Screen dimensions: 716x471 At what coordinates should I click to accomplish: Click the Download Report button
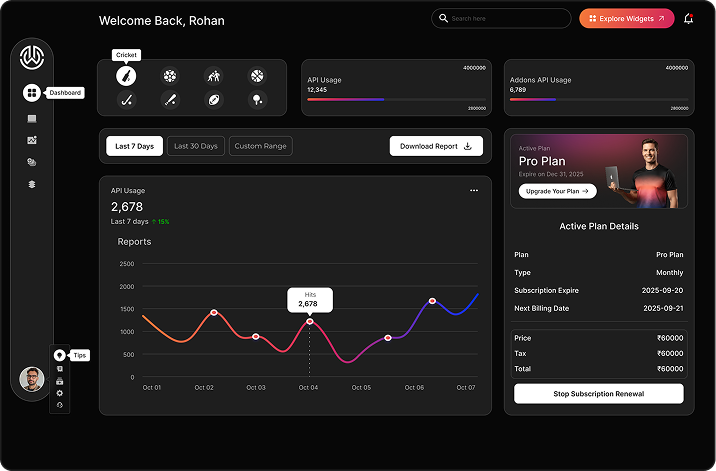436,146
